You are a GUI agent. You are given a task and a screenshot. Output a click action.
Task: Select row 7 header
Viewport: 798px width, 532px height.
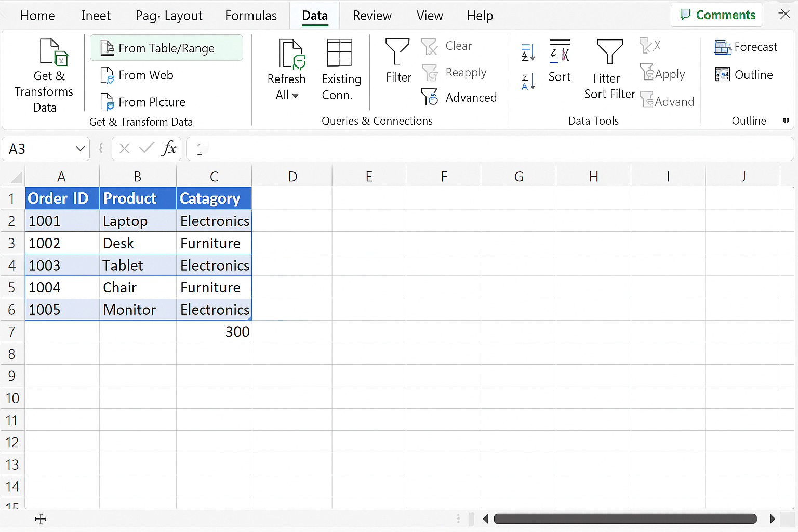click(x=12, y=331)
